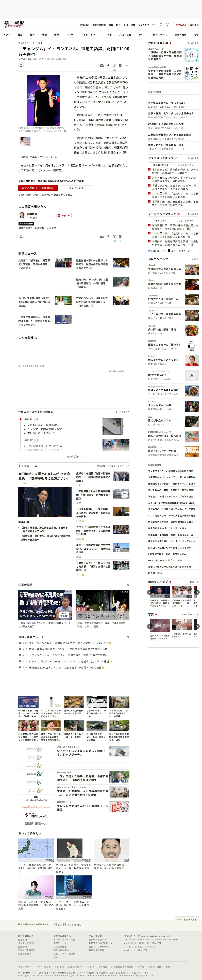This screenshot has height=980, width=202.
Task: Click the mail icon below the author section
Action: (102, 237)
